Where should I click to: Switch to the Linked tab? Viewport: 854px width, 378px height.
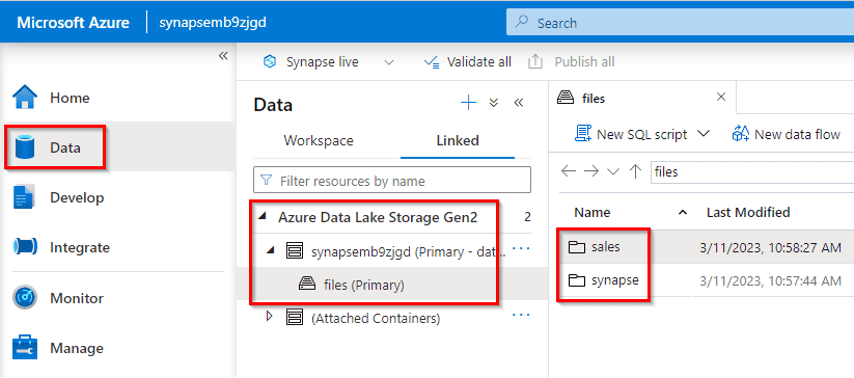coord(458,141)
